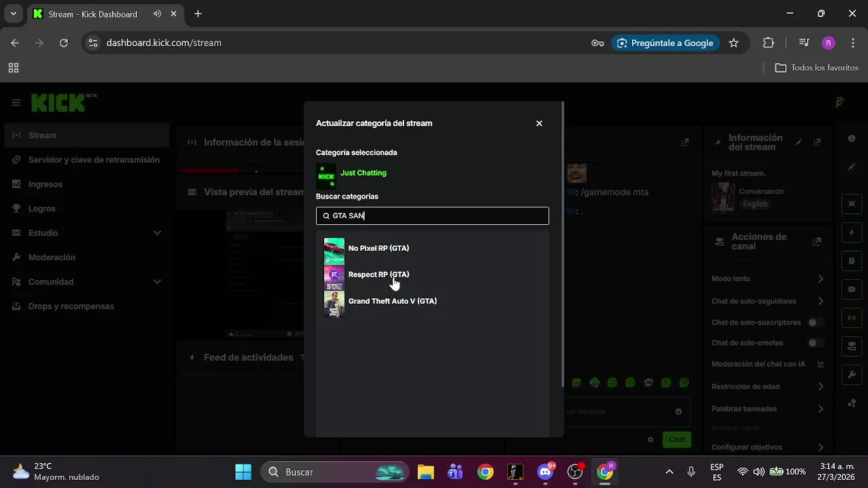The image size is (868, 488).
Task: Send message with the Chat button
Action: click(x=677, y=439)
